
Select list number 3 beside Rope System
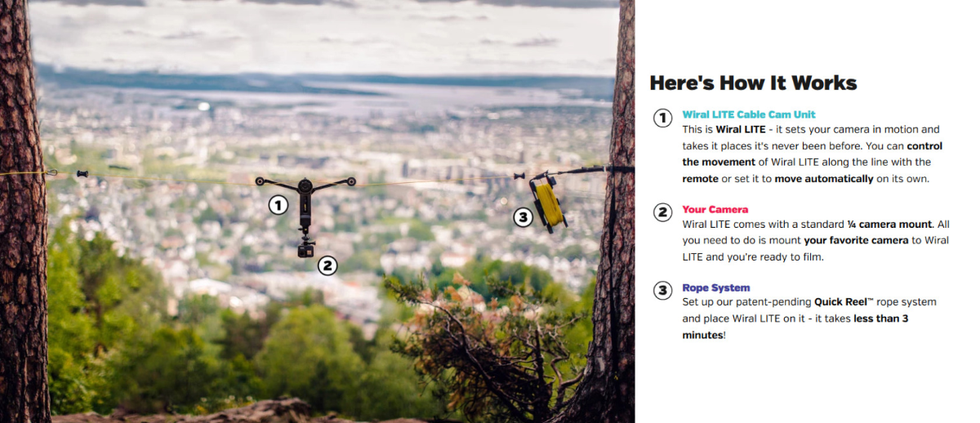point(662,292)
